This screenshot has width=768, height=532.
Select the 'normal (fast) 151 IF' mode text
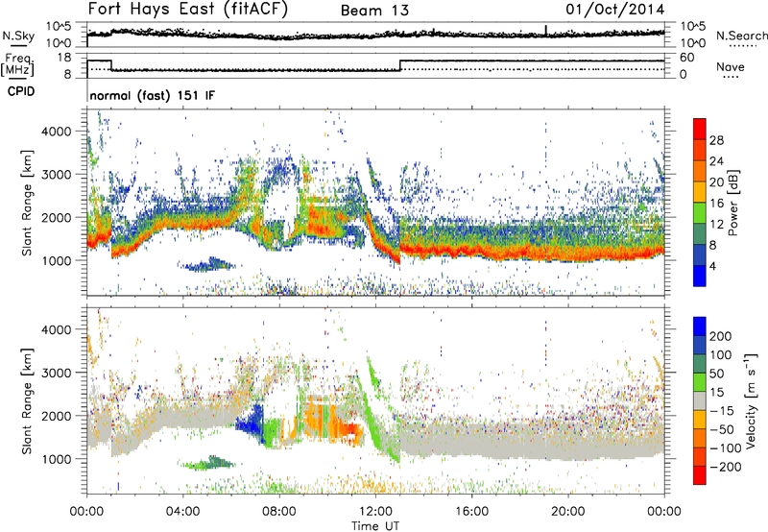(153, 95)
